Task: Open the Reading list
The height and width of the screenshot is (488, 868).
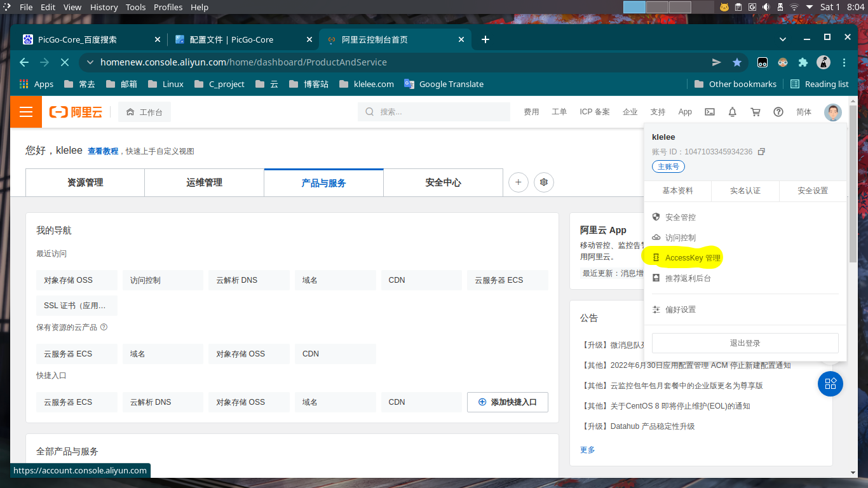Action: pos(820,84)
